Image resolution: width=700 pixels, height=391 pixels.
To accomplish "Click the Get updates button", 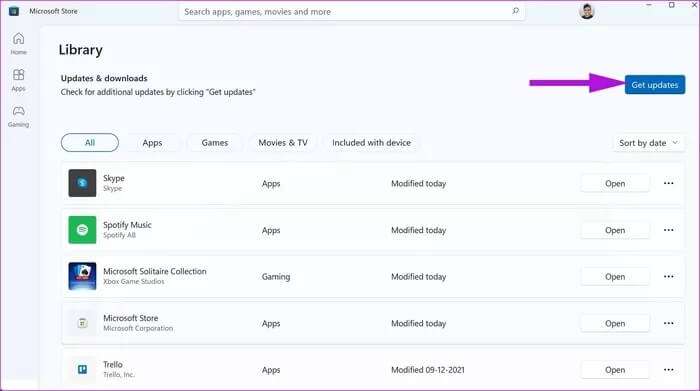I will 654,85.
